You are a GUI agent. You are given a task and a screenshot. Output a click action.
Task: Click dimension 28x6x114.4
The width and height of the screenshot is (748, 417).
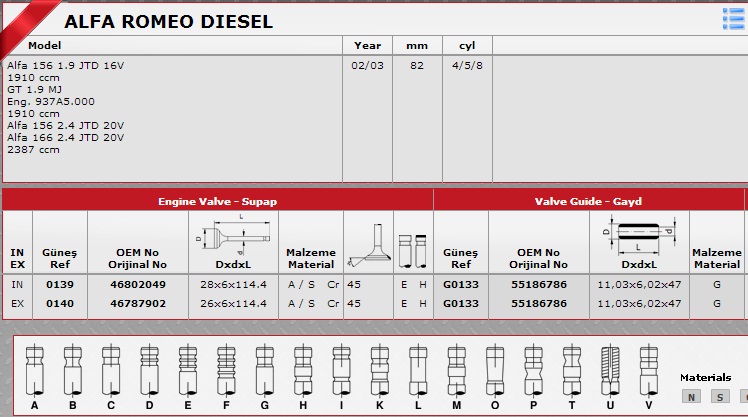(x=233, y=285)
